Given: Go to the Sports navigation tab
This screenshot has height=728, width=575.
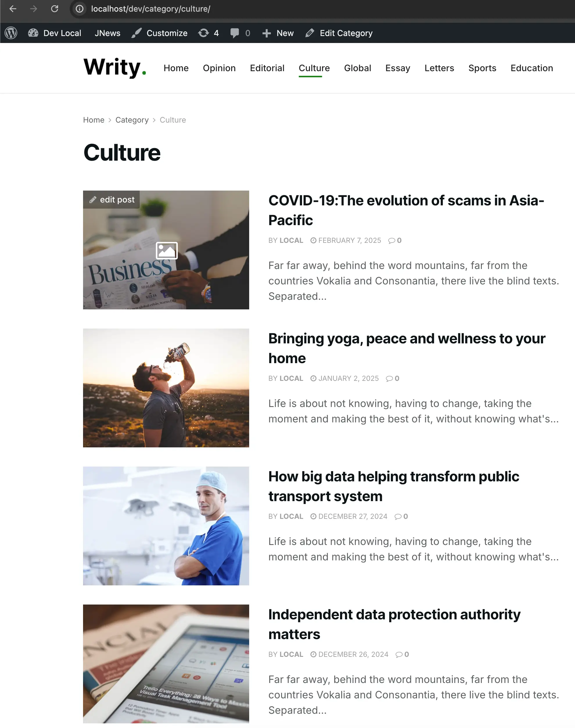Looking at the screenshot, I should [x=482, y=68].
